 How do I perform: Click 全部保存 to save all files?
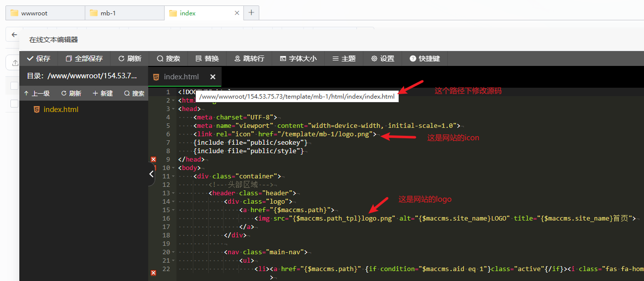pyautogui.click(x=84, y=58)
